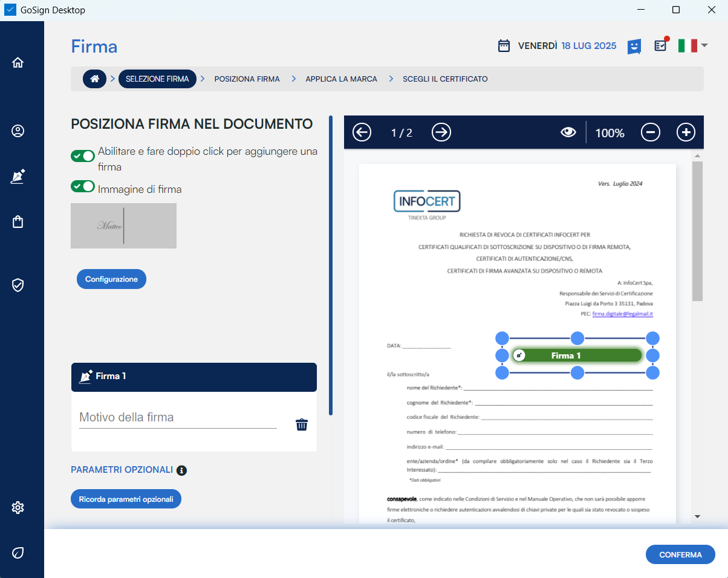Toggle double-click to add signature switch
Screen dimensions: 728x578
click(x=83, y=156)
